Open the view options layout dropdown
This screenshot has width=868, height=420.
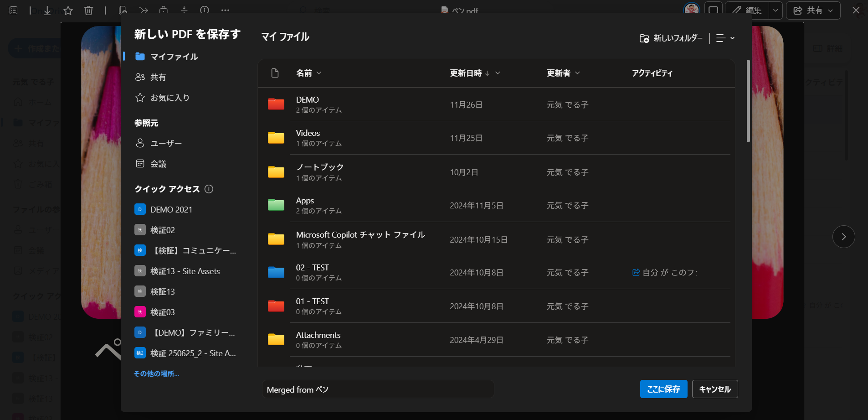725,38
